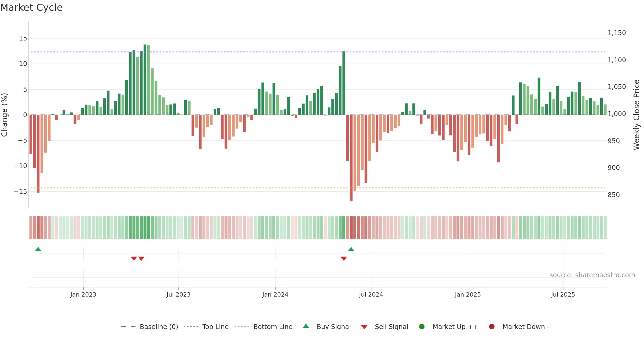
Task: Click the red Market Down circle in legend
Action: (x=492, y=327)
